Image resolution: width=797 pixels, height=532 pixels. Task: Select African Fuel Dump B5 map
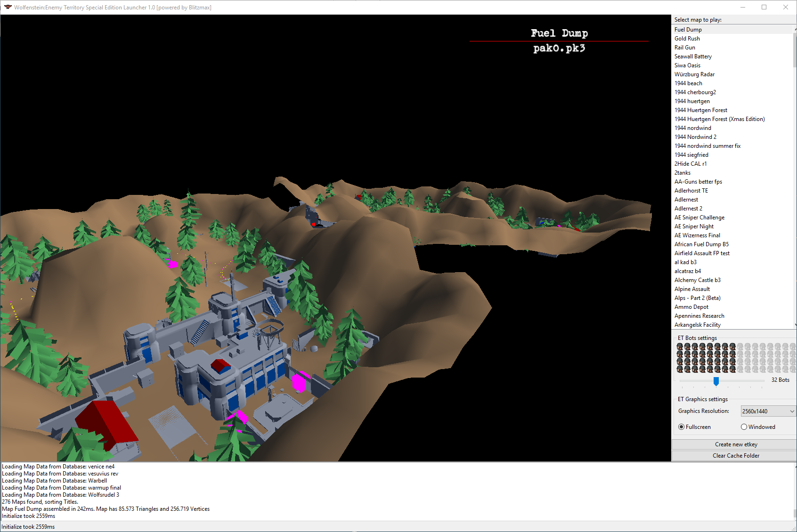pyautogui.click(x=701, y=244)
